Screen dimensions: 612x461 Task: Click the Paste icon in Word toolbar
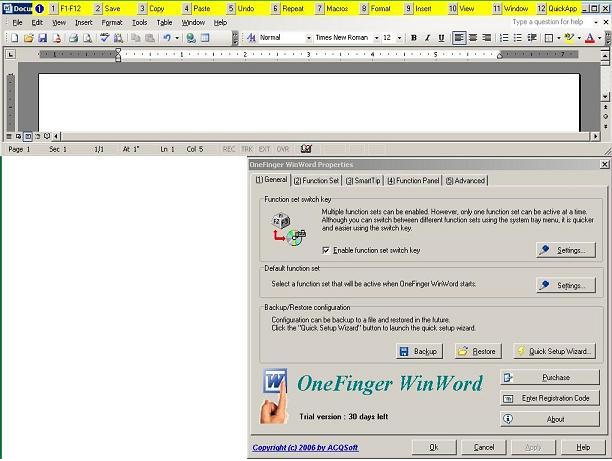coord(149,38)
